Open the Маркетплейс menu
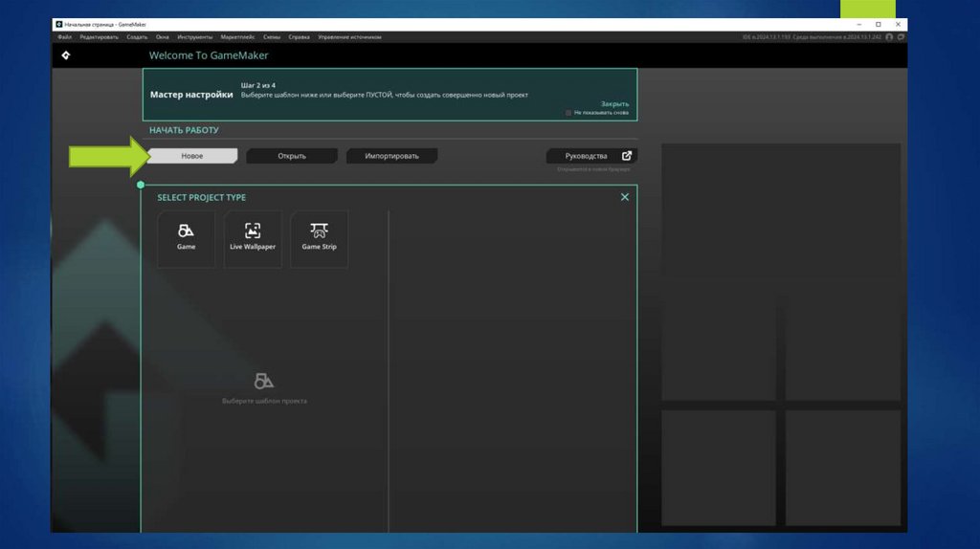980x549 pixels. point(237,37)
